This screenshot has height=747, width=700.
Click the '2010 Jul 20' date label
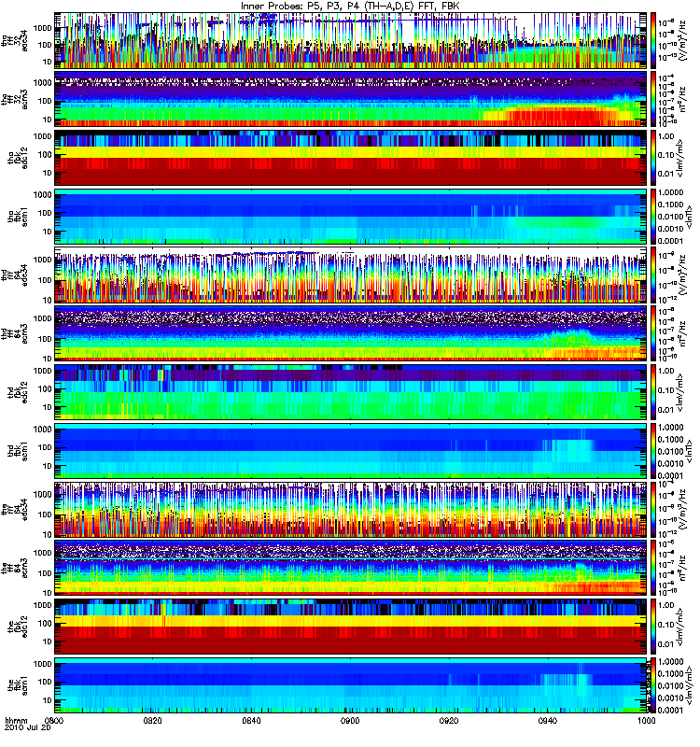coord(28,728)
